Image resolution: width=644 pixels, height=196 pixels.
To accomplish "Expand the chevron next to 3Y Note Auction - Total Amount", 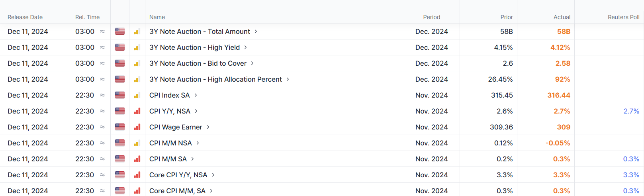I will 256,31.
